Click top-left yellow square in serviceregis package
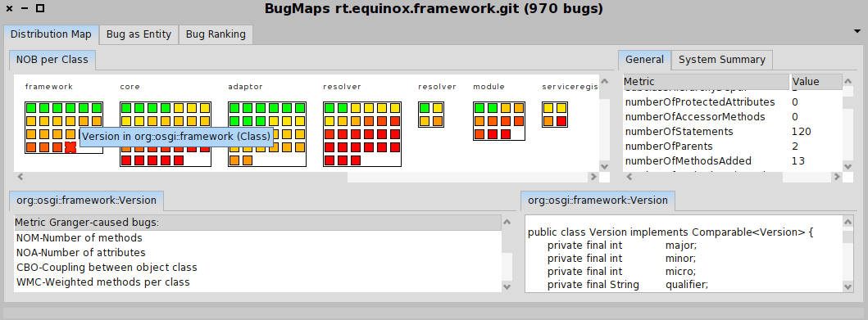The width and height of the screenshot is (868, 320). click(x=548, y=108)
